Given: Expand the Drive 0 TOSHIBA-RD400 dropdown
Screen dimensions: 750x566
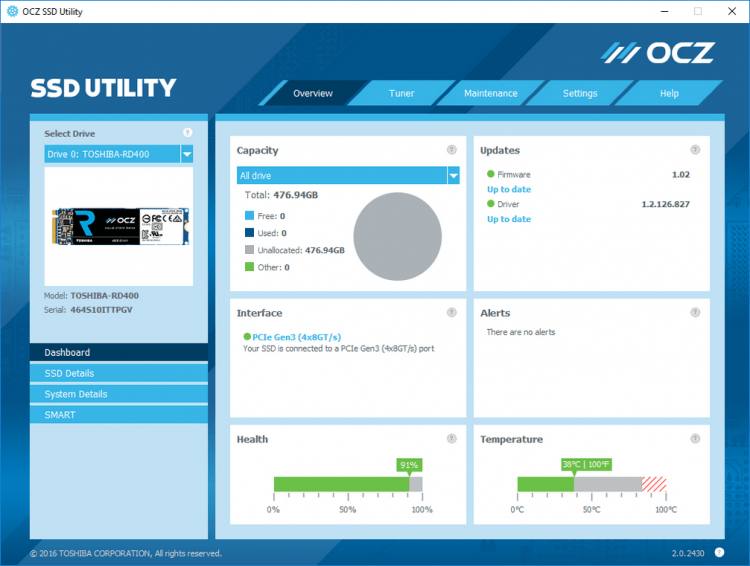Looking at the screenshot, I should pos(187,154).
